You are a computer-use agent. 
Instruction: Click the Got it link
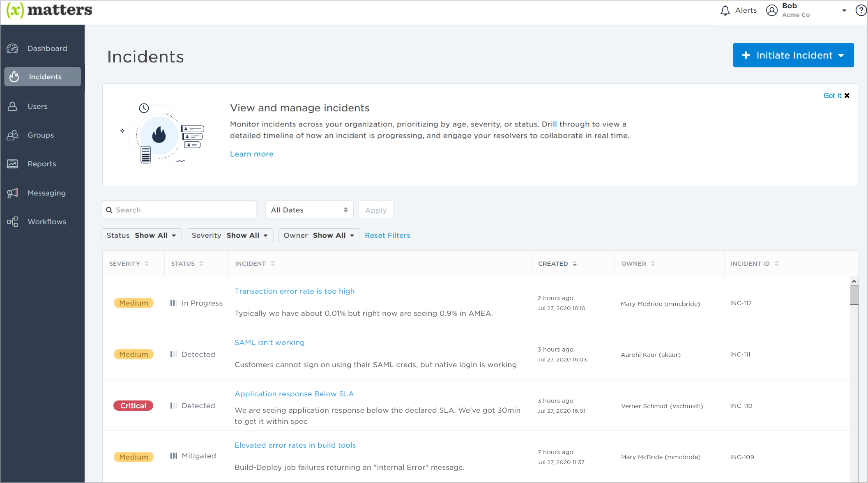[832, 96]
